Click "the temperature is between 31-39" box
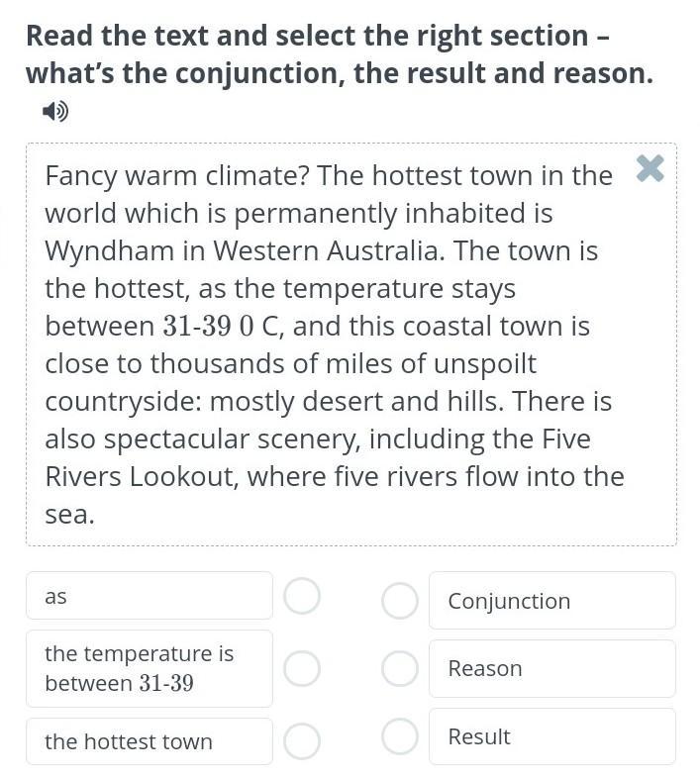 (x=149, y=668)
